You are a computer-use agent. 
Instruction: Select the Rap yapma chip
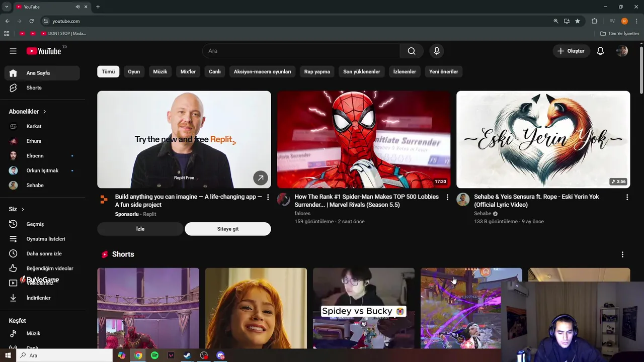(x=317, y=71)
